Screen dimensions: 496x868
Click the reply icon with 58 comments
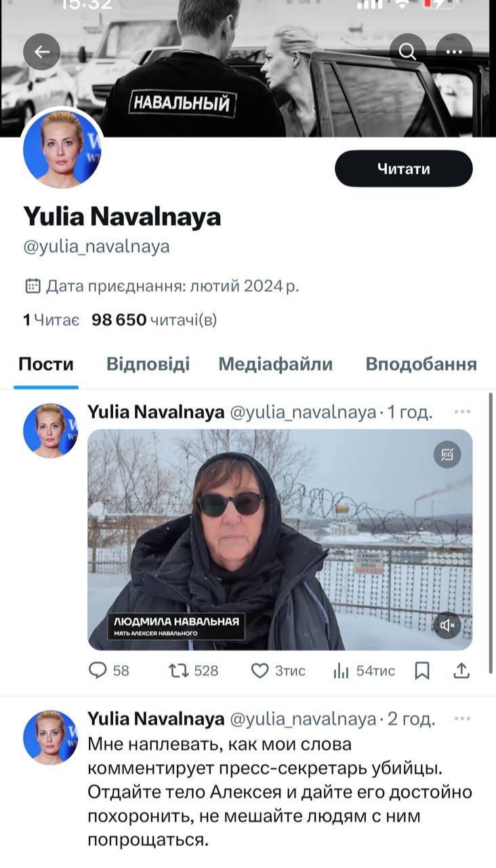99,671
